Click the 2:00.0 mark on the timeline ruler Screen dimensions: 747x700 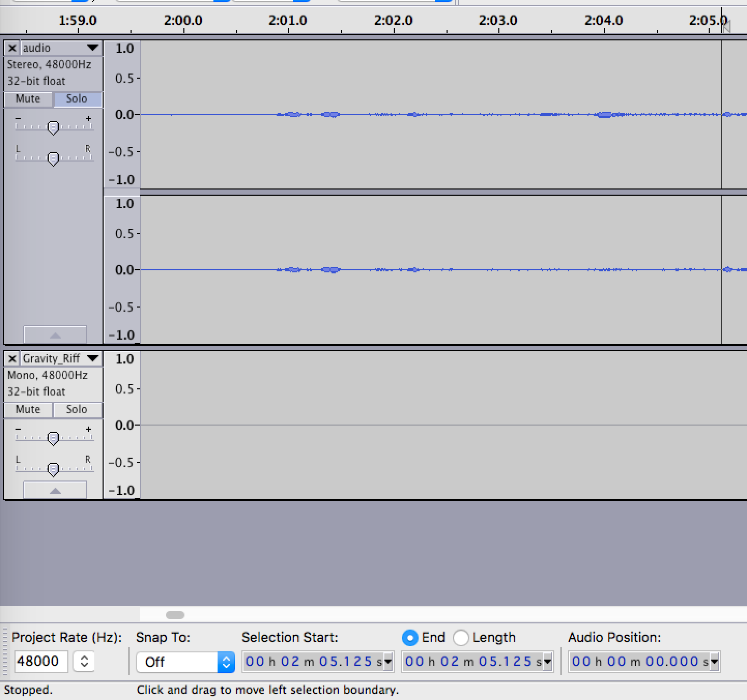tap(183, 21)
